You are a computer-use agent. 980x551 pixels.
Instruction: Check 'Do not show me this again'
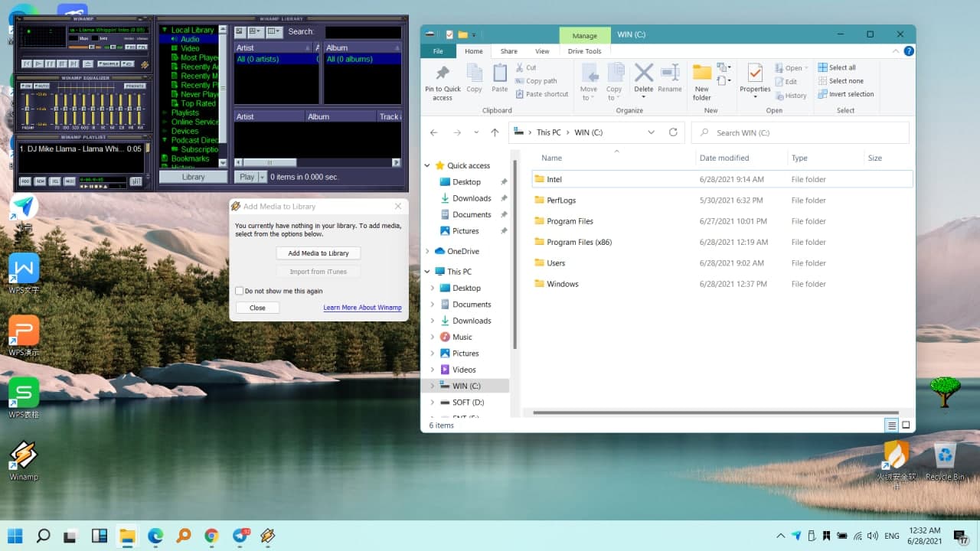click(x=240, y=291)
